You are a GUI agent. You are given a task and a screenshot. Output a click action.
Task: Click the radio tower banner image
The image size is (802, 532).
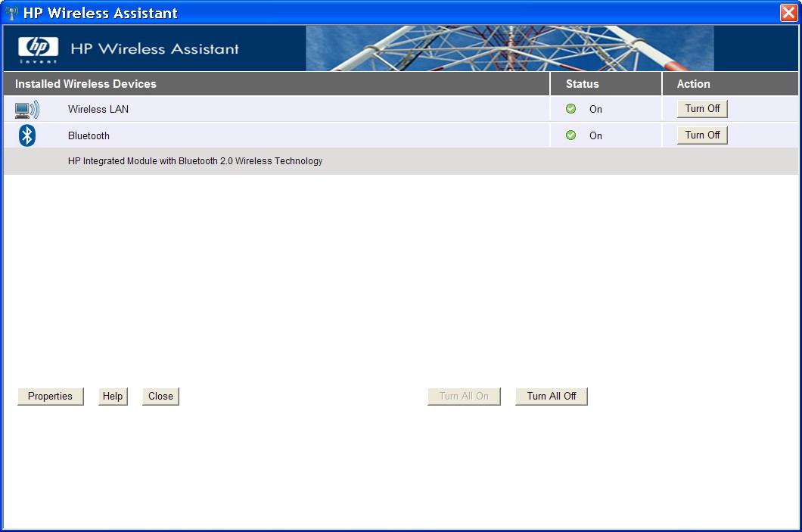509,48
